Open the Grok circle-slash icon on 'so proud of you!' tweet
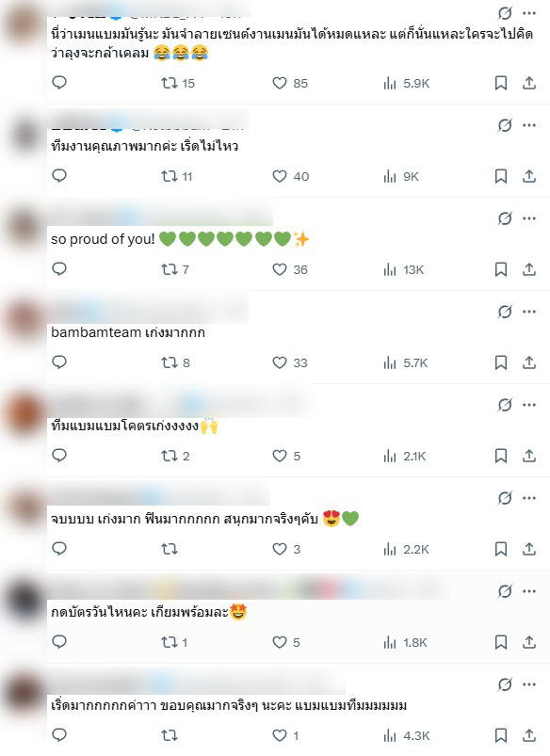550x756 pixels. tap(505, 218)
